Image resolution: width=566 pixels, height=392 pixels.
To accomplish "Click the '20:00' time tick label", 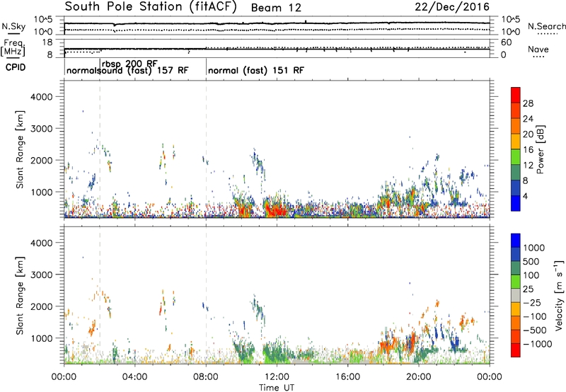I will click(x=419, y=377).
